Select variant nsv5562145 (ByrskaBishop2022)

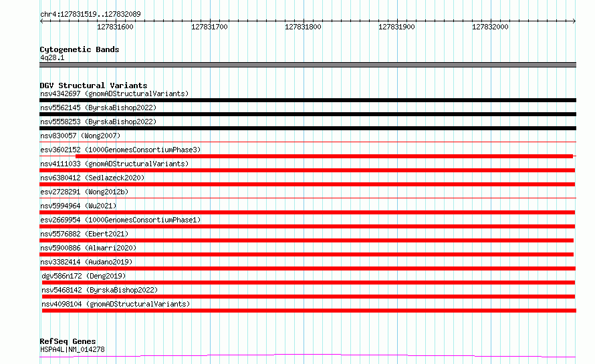(98, 108)
